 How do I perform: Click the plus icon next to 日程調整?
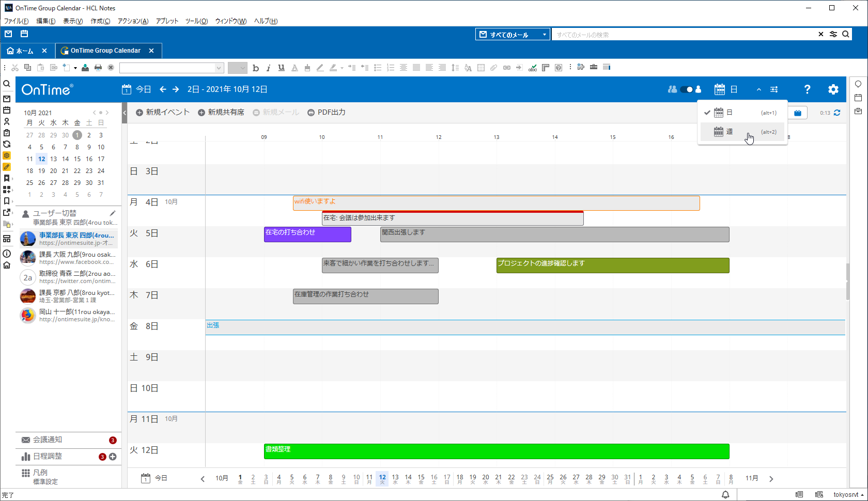coord(113,457)
